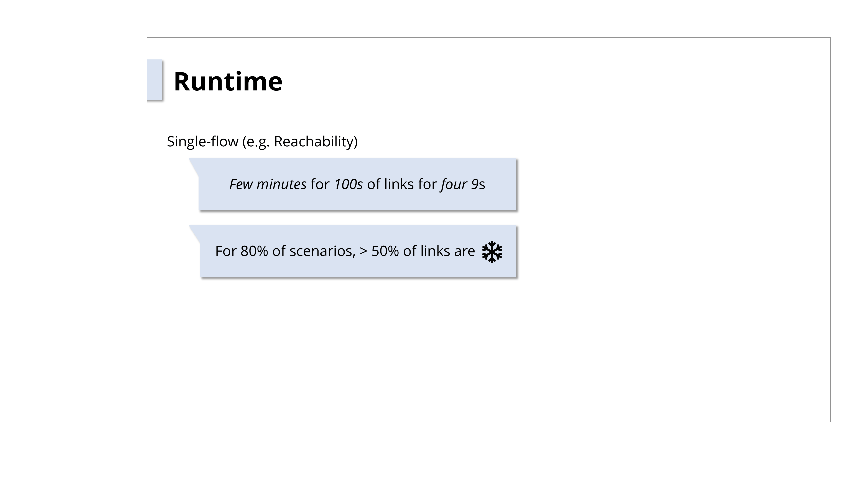Select the word "Single-flow"

pyautogui.click(x=202, y=141)
